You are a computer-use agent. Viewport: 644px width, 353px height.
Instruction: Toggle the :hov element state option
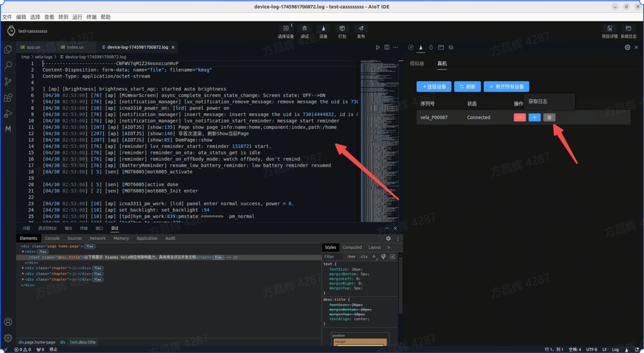(x=351, y=257)
